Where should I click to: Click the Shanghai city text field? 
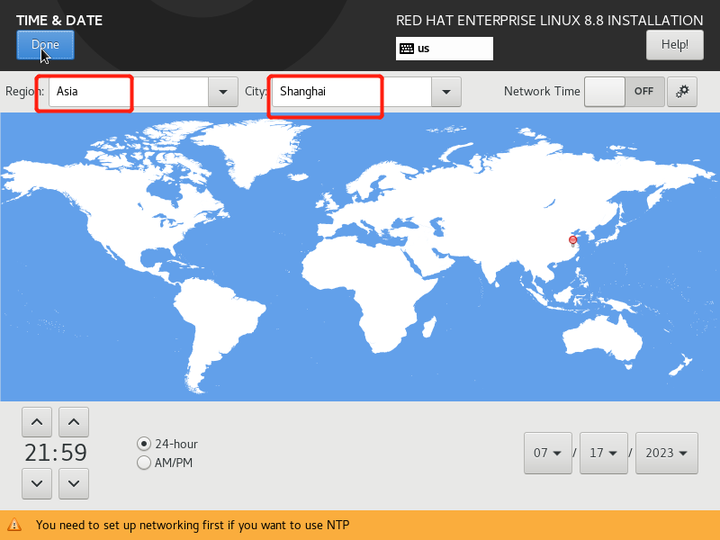tap(352, 92)
